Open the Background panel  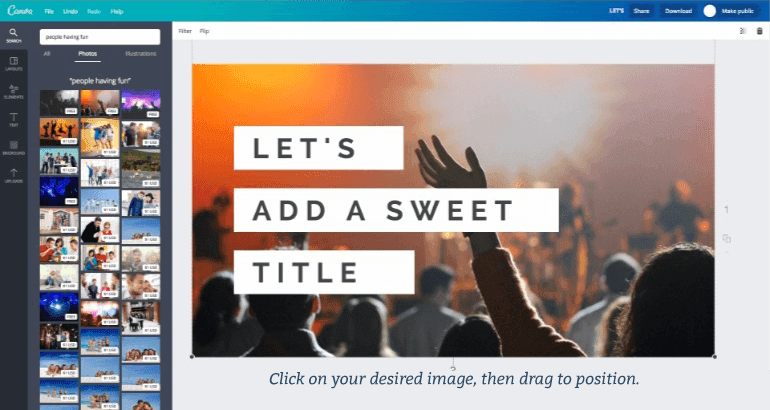[x=13, y=147]
